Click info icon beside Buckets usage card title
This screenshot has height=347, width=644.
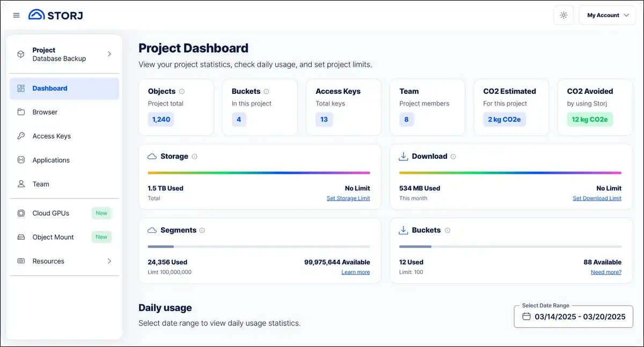447,230
